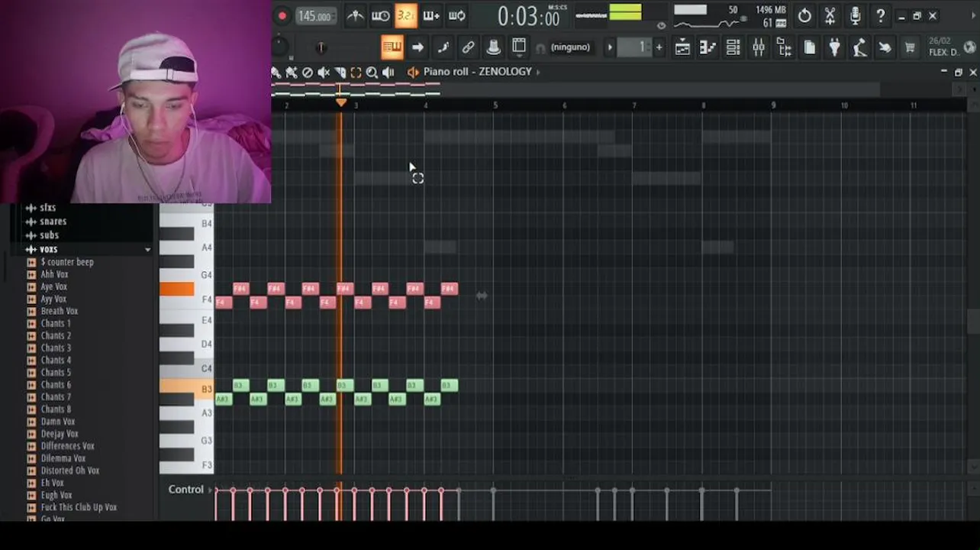Click the arrow after Piano roll - ZENOLOGY
980x550 pixels.
click(x=537, y=72)
